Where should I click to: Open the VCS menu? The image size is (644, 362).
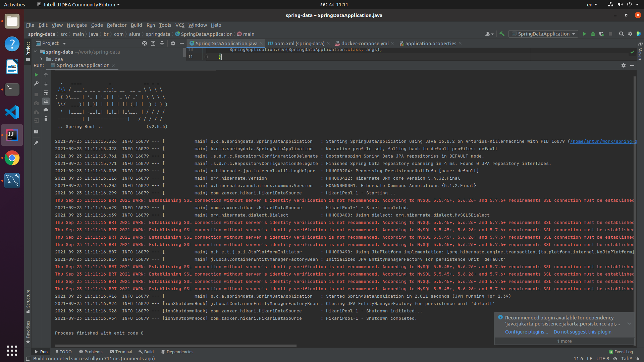pyautogui.click(x=180, y=25)
